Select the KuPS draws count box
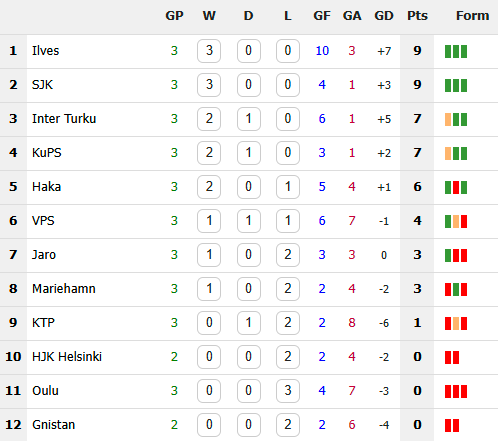The height and width of the screenshot is (441, 498). click(249, 153)
